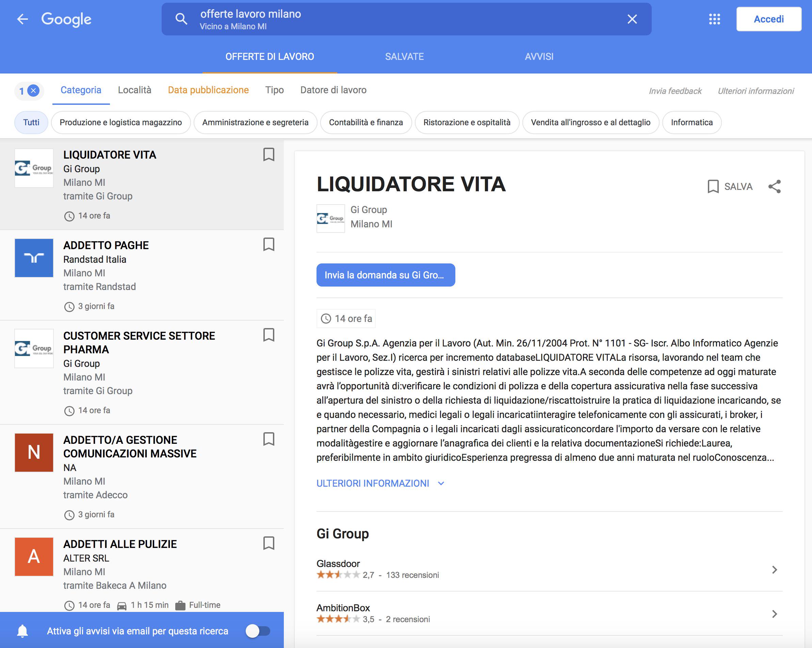The image size is (812, 648).
Task: Click the red N company thumbnail
Action: (x=34, y=452)
